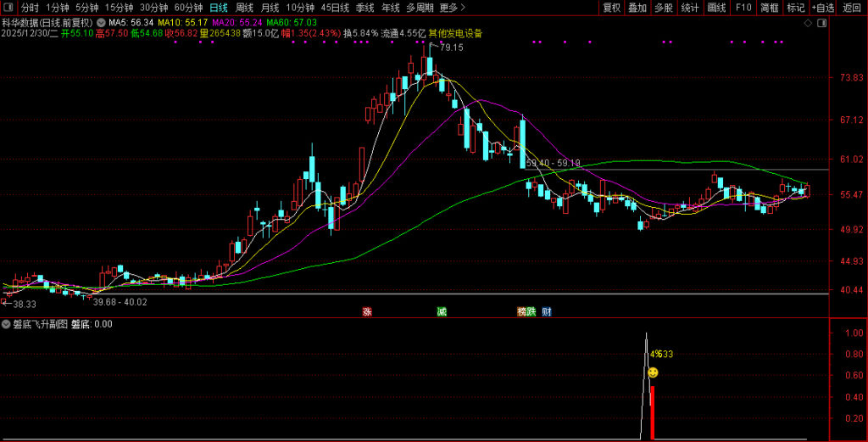The image size is (868, 442).
Task: Add stock via +自选 button
Action: 822,8
